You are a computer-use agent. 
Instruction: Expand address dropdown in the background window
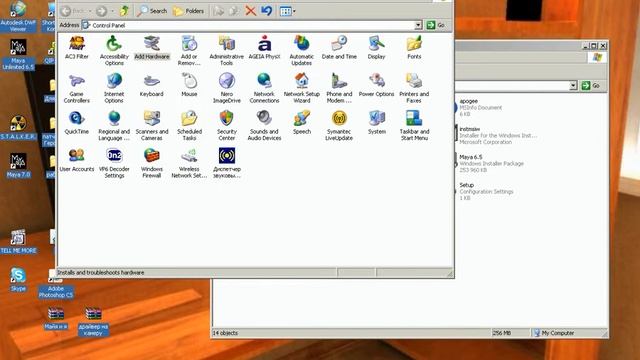click(573, 86)
